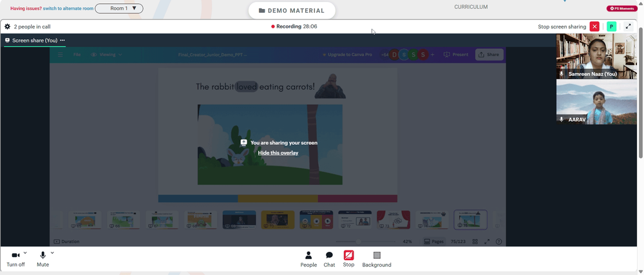
Task: Click Canva fullscreen icon in footer
Action: tap(487, 242)
